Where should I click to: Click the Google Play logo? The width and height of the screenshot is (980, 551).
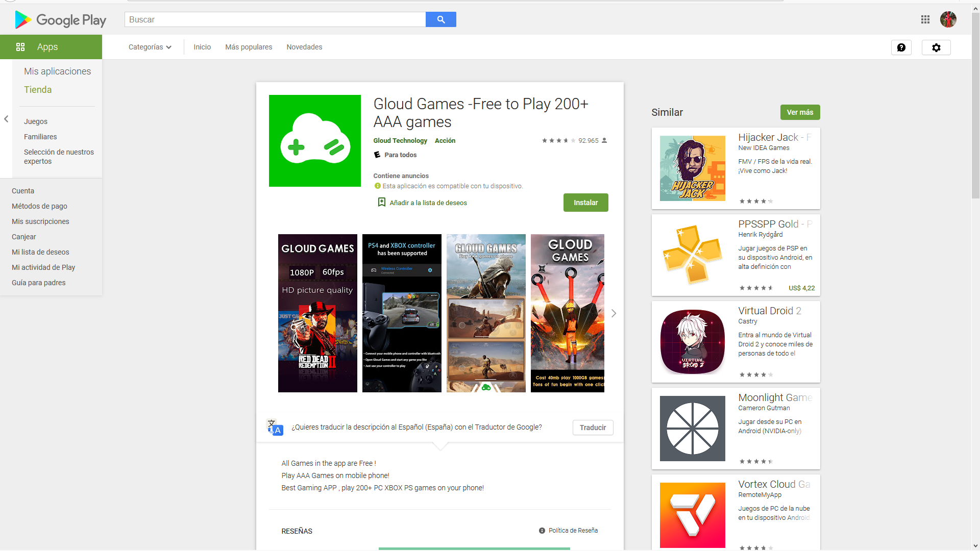tap(61, 20)
